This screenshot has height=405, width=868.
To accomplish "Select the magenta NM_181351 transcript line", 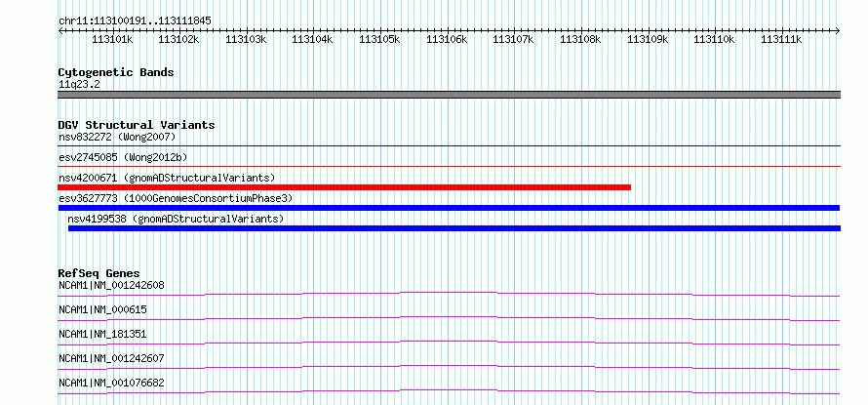I will coord(449,343).
